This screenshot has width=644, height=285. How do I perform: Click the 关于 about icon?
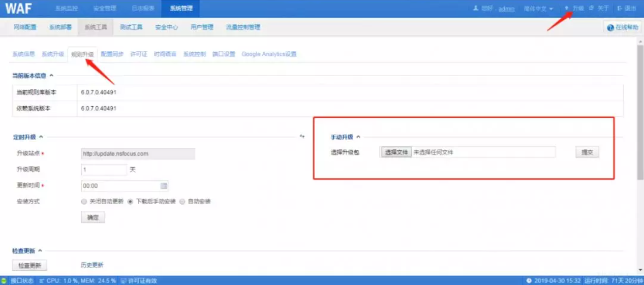pos(592,9)
